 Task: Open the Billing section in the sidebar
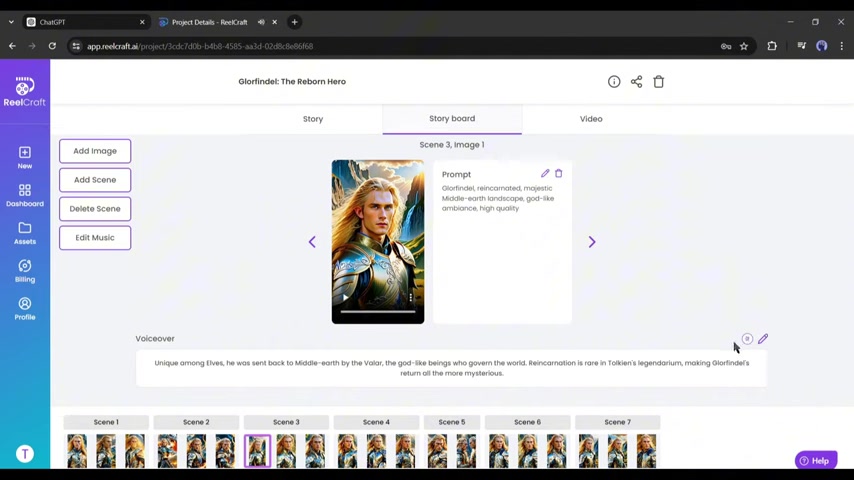click(25, 271)
